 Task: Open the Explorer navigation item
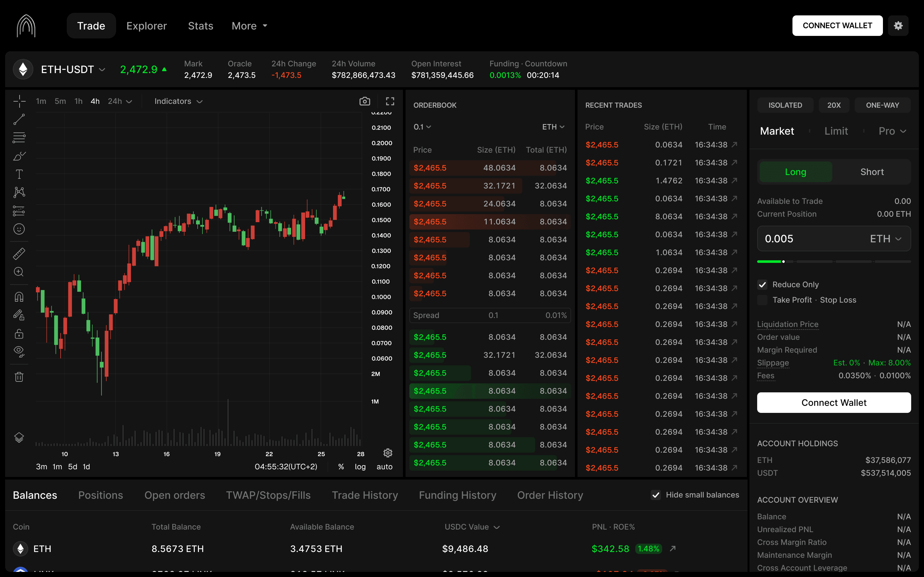pos(147,26)
